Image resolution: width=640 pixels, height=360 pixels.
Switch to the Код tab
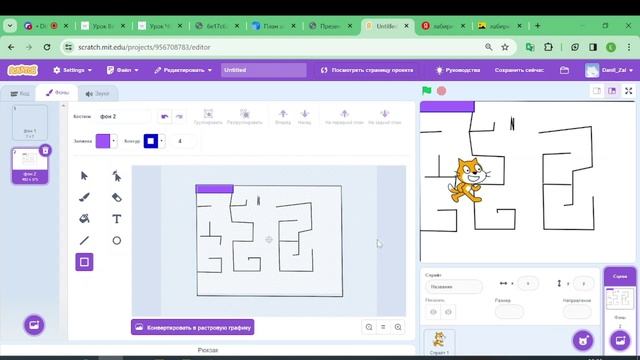[20, 93]
